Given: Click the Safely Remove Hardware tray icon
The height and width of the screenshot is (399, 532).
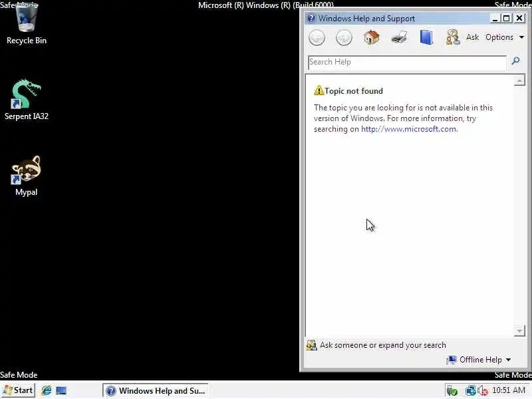Looking at the screenshot, I should [x=452, y=391].
